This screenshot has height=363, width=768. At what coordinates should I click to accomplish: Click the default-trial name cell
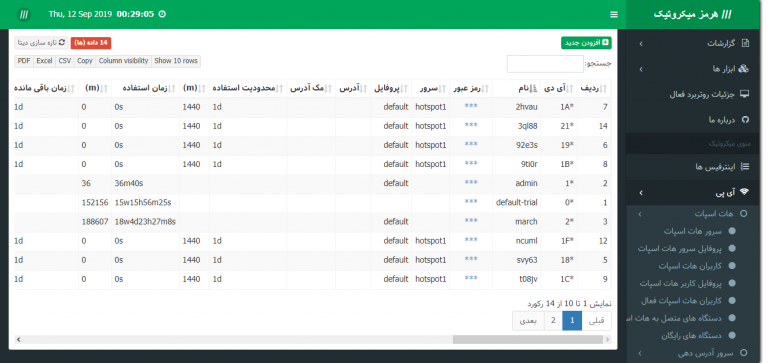click(517, 202)
